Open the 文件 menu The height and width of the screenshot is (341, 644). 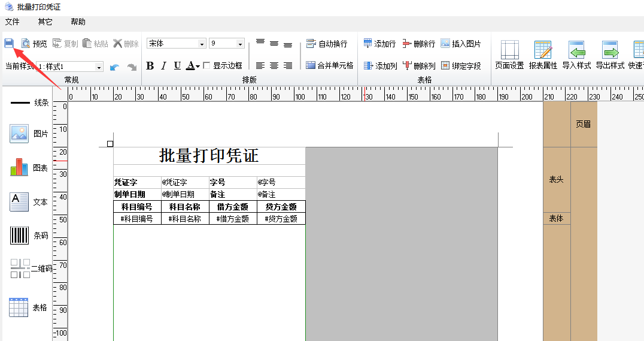coord(13,22)
